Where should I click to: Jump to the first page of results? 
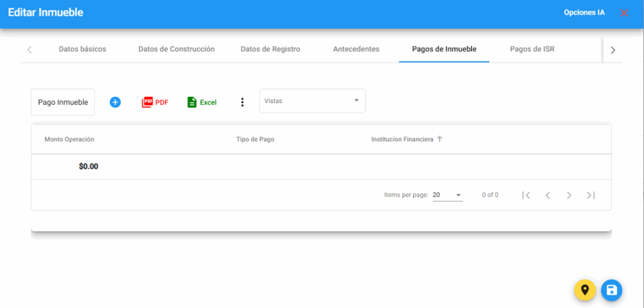click(x=526, y=195)
